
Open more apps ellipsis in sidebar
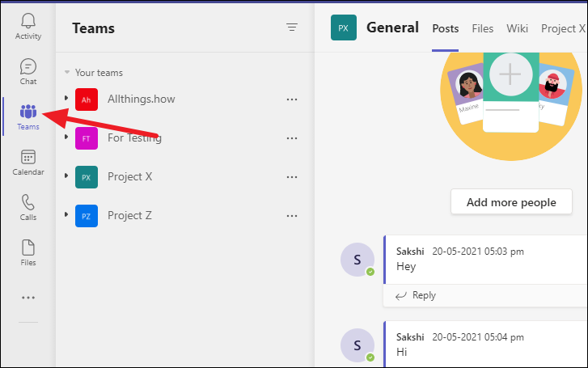28,298
